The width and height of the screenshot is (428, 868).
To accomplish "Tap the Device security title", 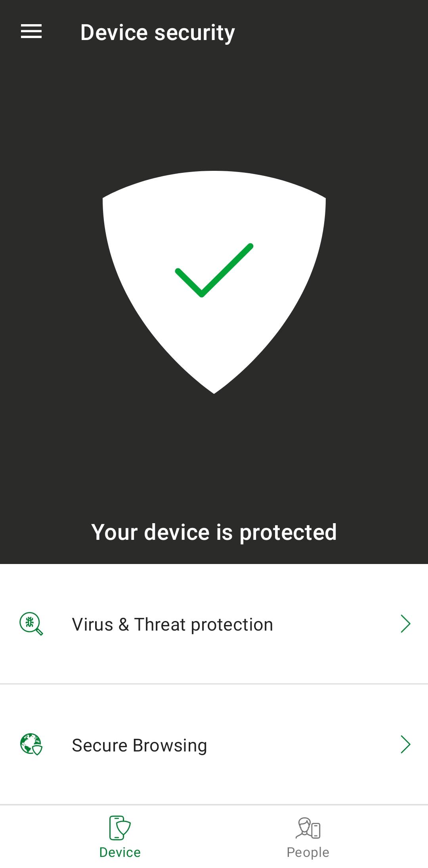I will point(158,33).
